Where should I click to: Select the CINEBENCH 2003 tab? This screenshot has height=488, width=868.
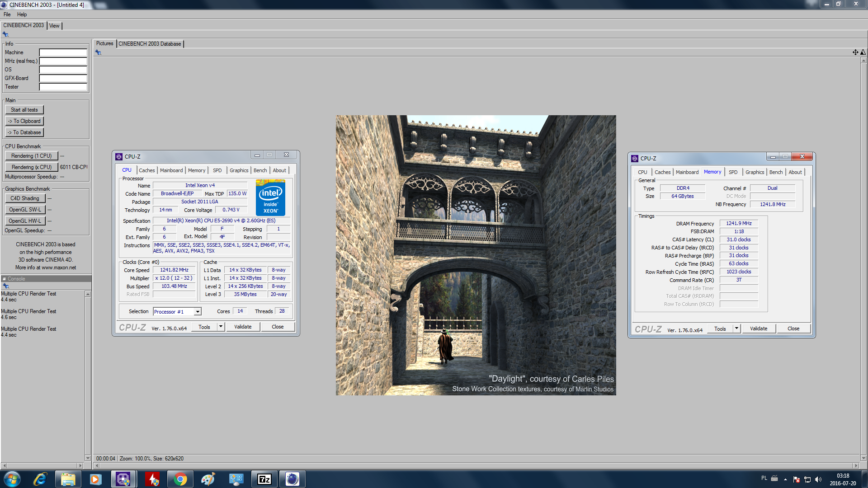pos(24,25)
